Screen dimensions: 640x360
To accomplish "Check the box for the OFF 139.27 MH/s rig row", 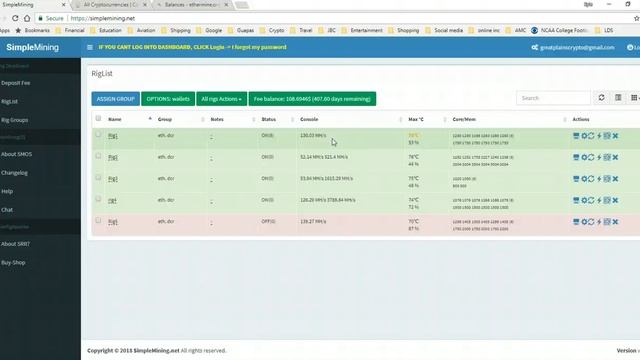I will pos(98,220).
